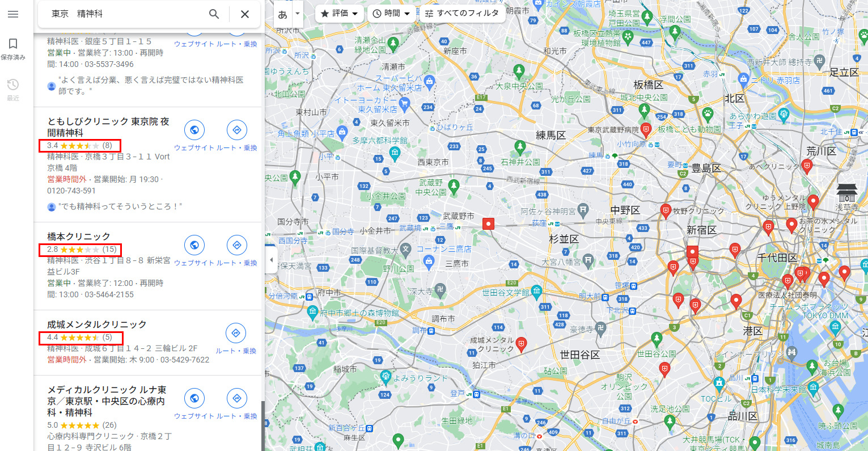
Task: Get directions to メディカルクリニック ルナ東京
Action: (236, 398)
